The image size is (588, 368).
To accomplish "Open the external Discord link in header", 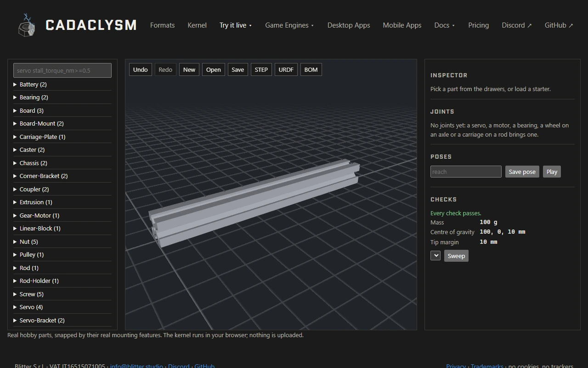I will coord(517,25).
